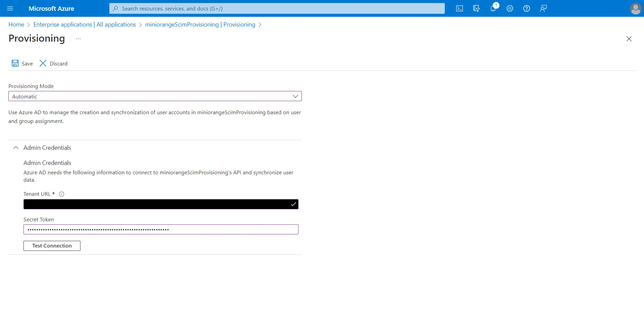Open your account profile avatar
Screen dimensions: 644x313
click(x=635, y=8)
